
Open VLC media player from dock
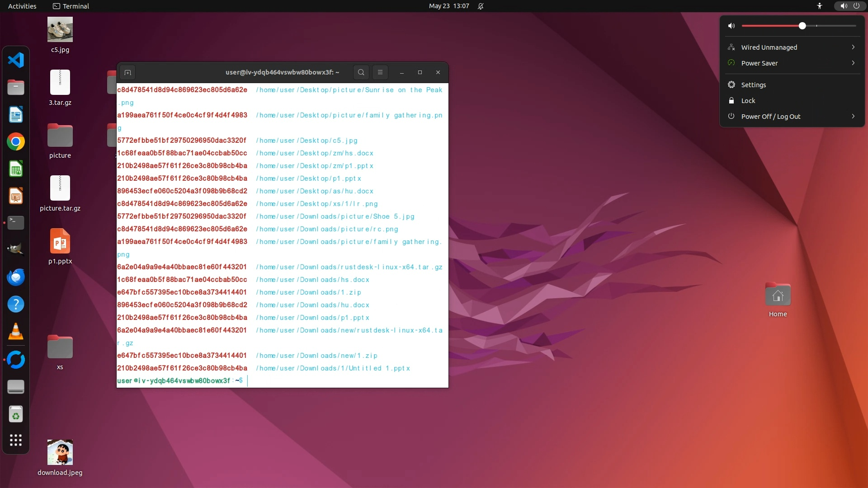(x=16, y=332)
